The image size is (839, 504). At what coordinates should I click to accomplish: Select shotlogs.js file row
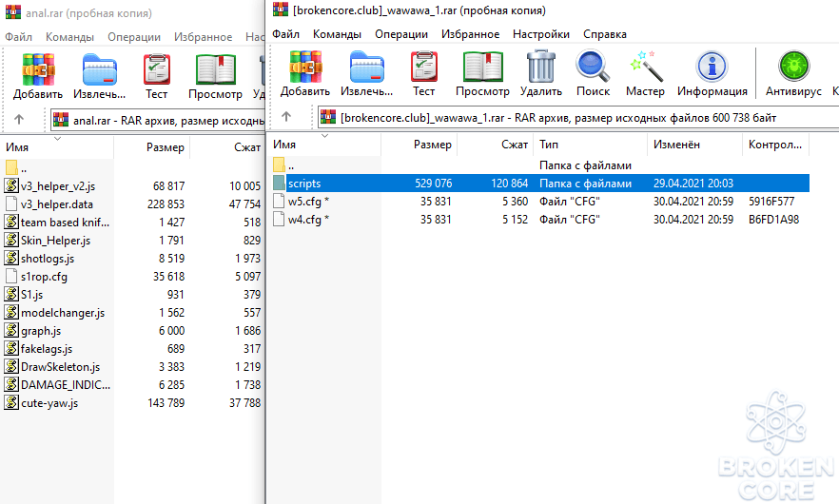tap(132, 259)
